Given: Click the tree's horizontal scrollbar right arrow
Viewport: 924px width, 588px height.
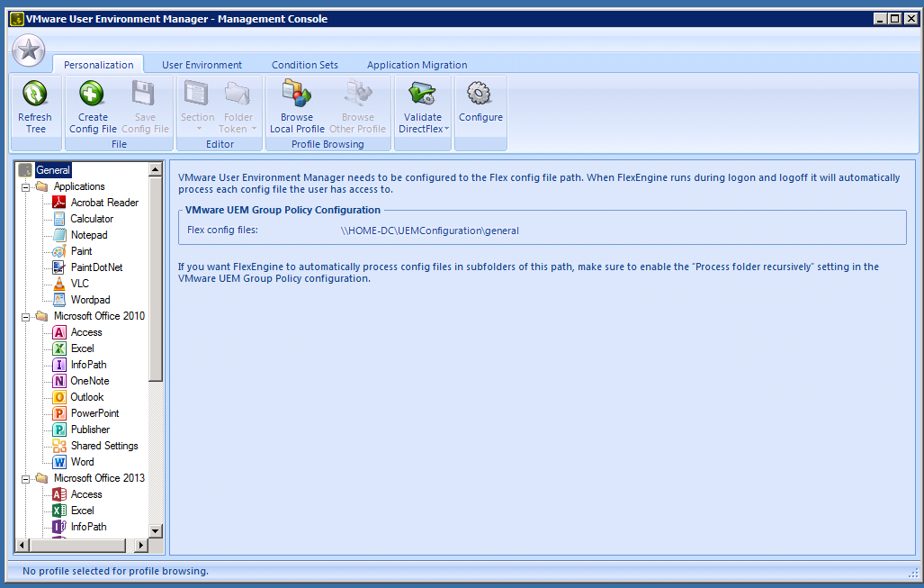Looking at the screenshot, I should 140,546.
